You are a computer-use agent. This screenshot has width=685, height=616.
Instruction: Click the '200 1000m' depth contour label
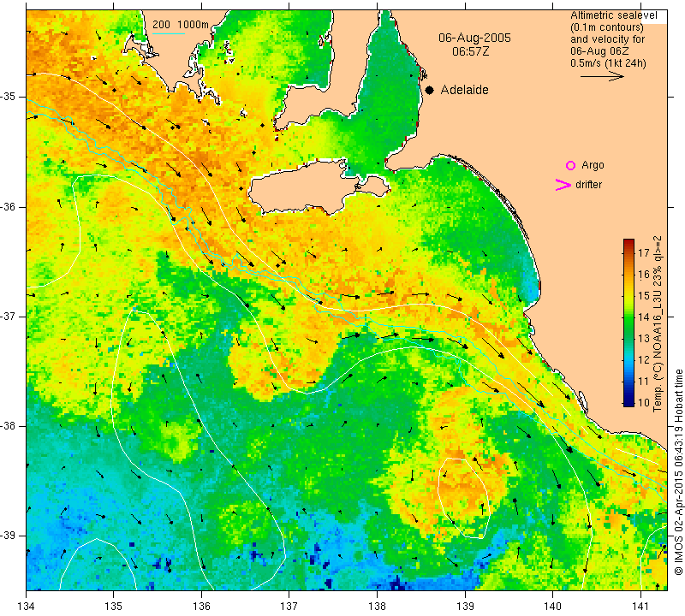point(181,25)
